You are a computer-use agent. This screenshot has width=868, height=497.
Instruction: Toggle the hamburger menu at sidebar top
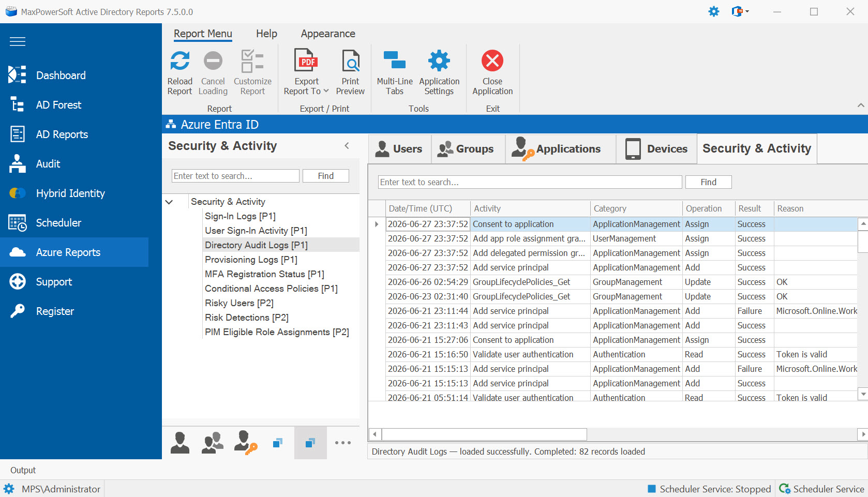18,41
